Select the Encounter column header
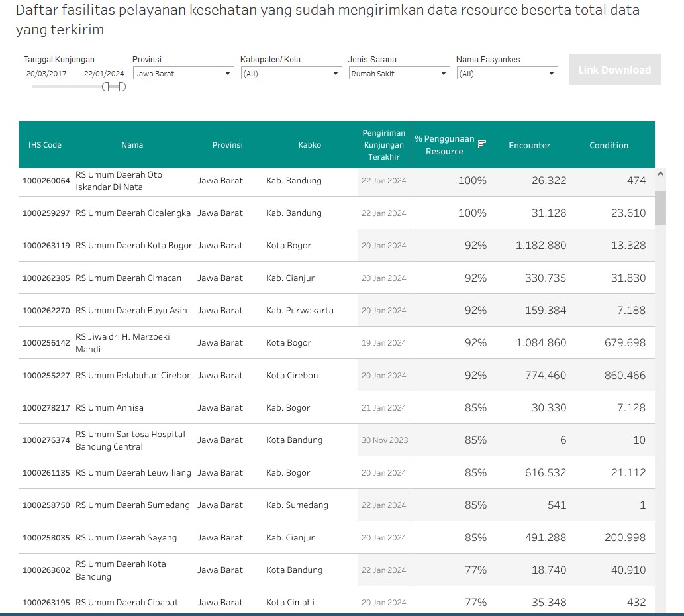684x616 pixels. [529, 145]
